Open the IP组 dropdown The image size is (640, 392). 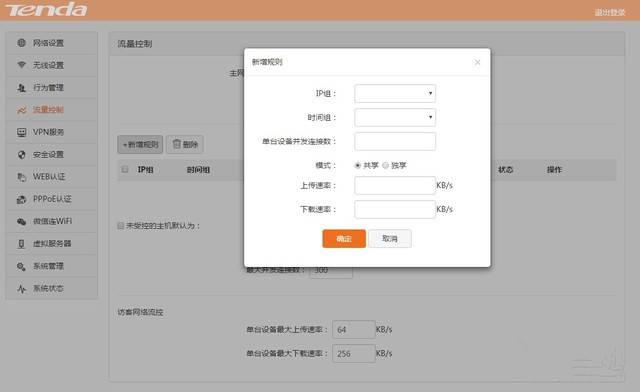395,94
